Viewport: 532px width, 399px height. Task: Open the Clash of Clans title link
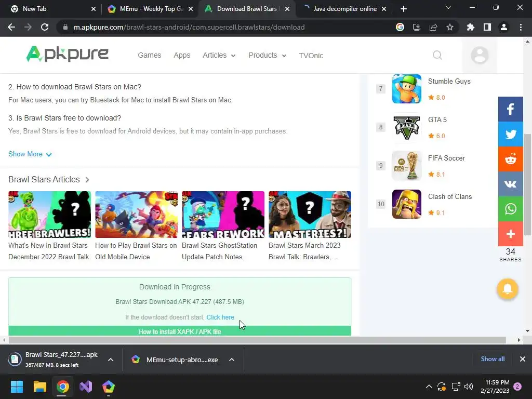coord(450,196)
